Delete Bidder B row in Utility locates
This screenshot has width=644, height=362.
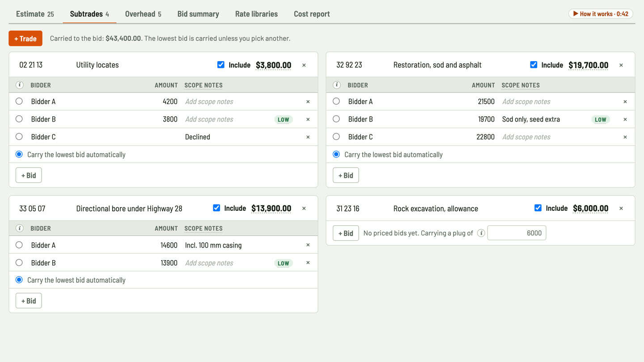(x=308, y=119)
